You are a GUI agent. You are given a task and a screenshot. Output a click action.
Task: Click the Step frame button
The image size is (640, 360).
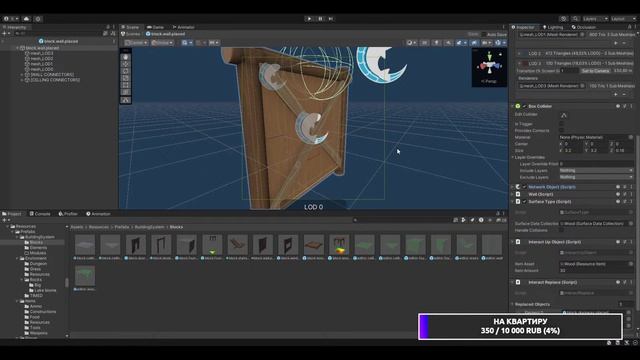pos(331,19)
